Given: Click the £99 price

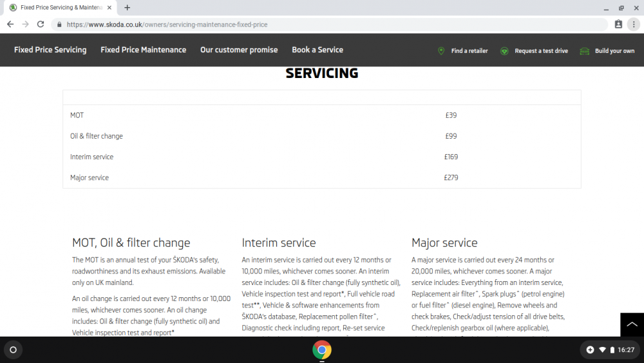Looking at the screenshot, I should 451,136.
